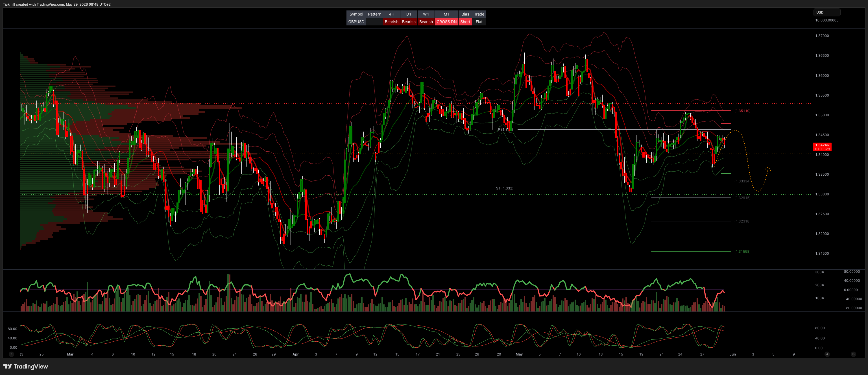Click the Bearish cell under W1
The image size is (868, 375).
426,22
